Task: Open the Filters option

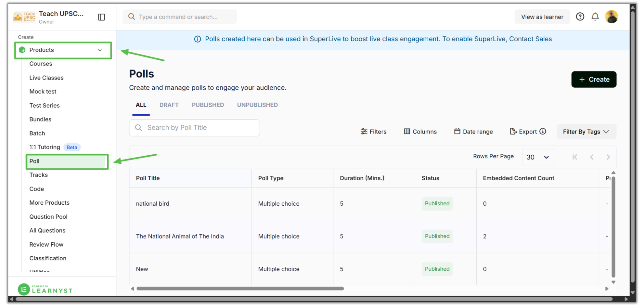Action: pos(373,131)
